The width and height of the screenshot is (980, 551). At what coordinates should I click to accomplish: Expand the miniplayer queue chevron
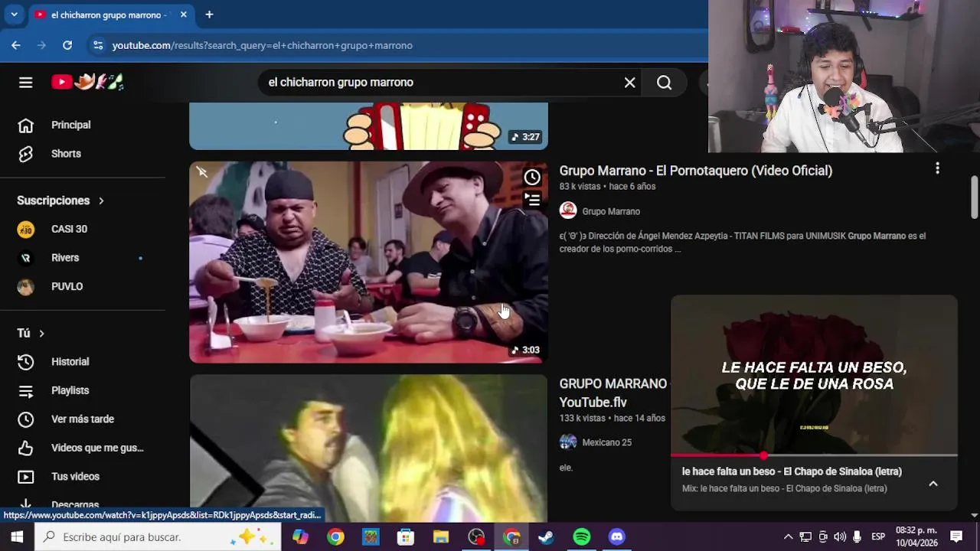(x=933, y=484)
